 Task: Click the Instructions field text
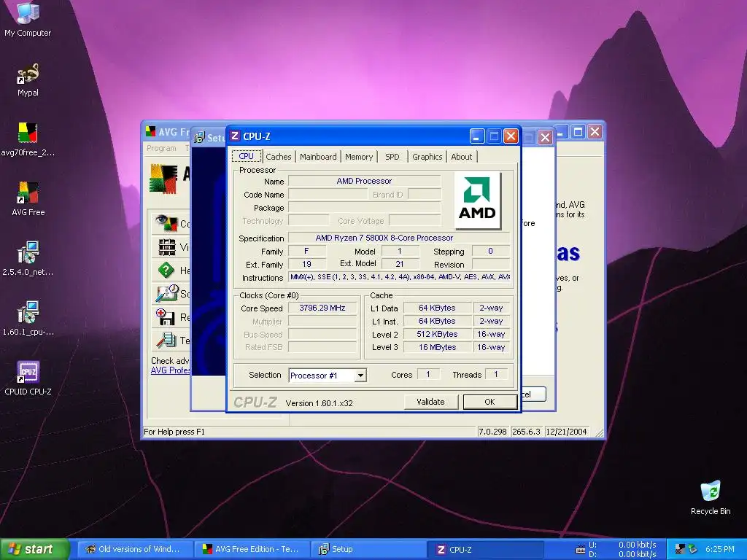pos(399,276)
